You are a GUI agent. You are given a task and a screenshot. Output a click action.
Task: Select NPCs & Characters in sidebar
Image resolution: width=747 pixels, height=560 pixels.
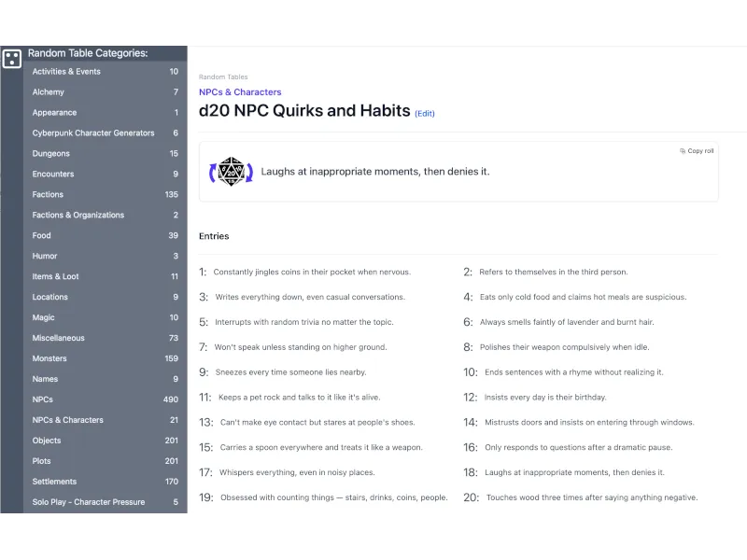click(x=68, y=421)
